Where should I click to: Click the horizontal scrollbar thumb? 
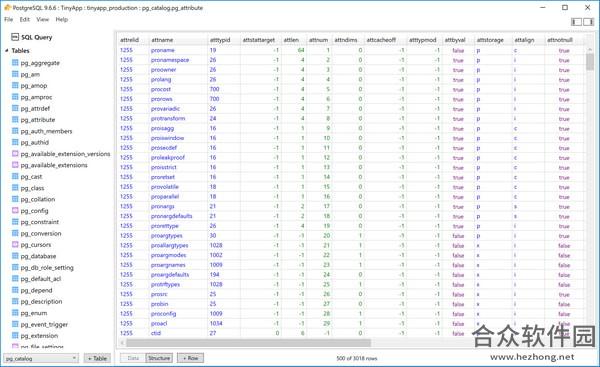[x=248, y=343]
